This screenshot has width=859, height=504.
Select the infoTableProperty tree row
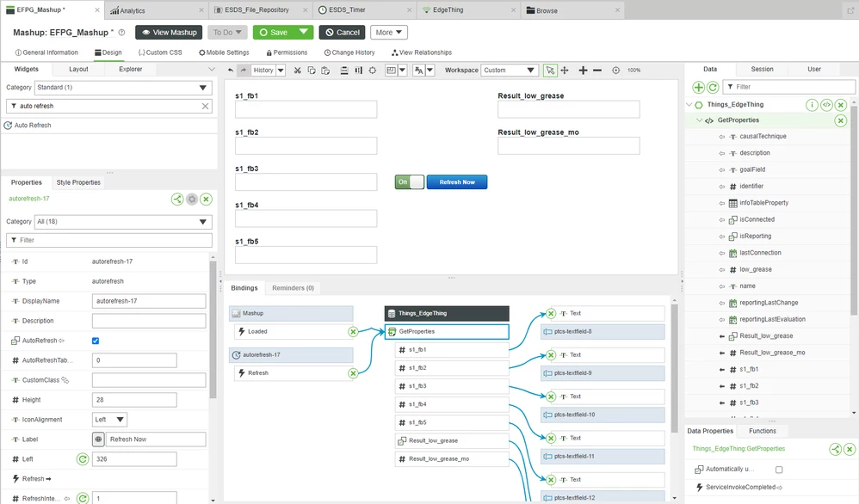[x=766, y=203]
